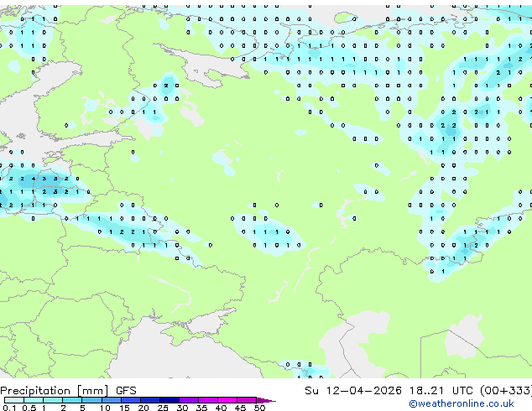The width and height of the screenshot is (532, 411).
Task: Click the 30–35 mm purple legend swatch
Action: [x=189, y=400]
